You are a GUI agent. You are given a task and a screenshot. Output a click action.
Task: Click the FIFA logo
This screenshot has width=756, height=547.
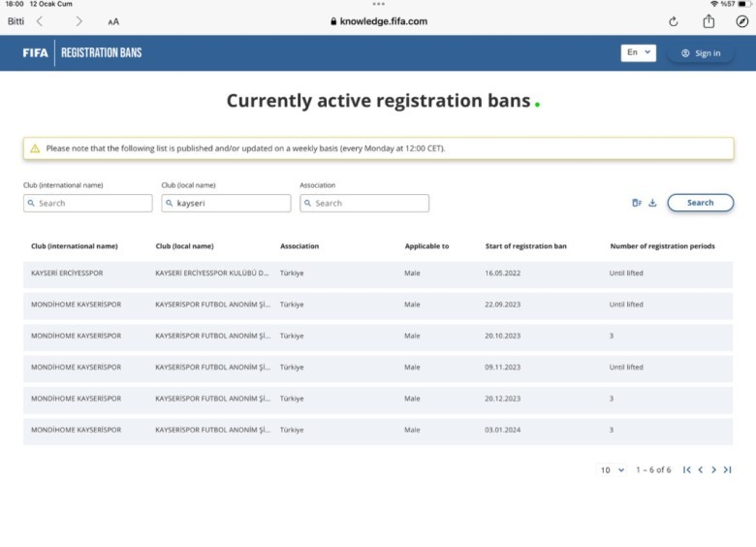[35, 52]
